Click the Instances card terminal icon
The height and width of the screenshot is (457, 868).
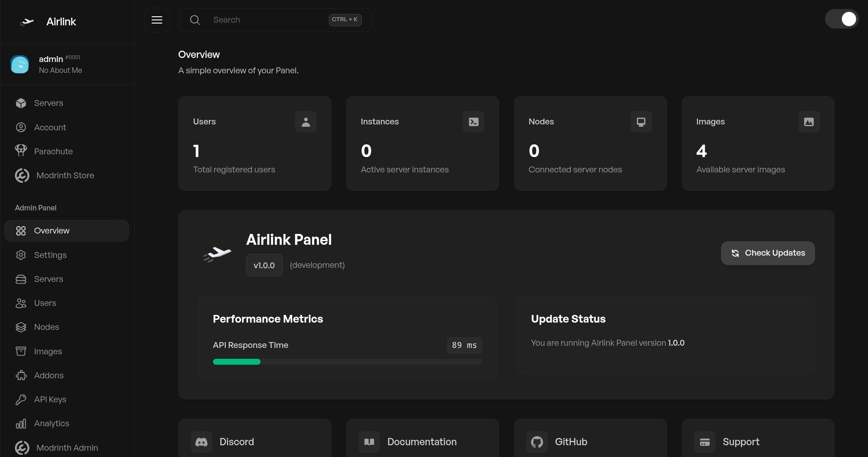coord(473,122)
